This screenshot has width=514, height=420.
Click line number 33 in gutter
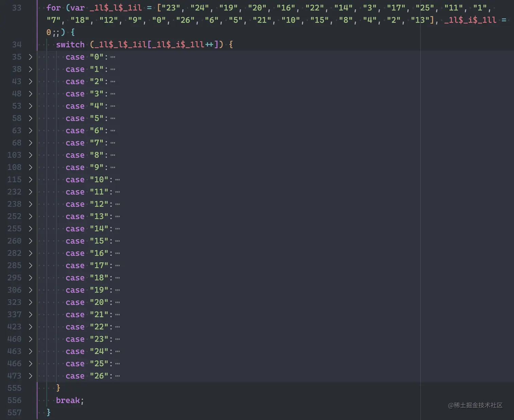point(17,7)
